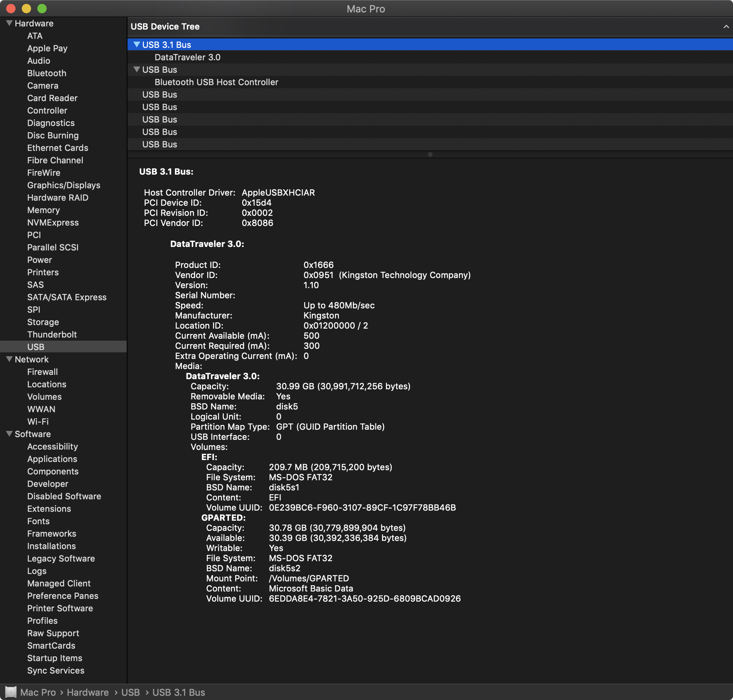Click the Mac Pro computer icon in path bar
733x700 pixels.
point(11,692)
